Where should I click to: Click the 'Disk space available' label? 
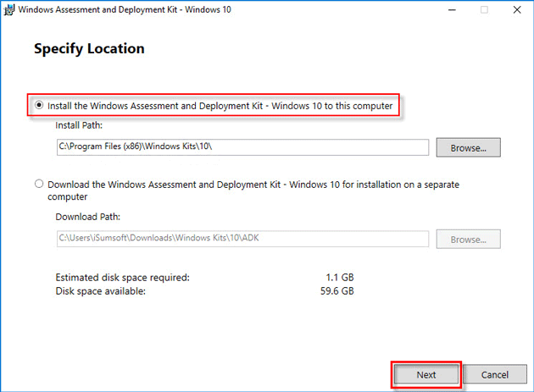tap(100, 291)
